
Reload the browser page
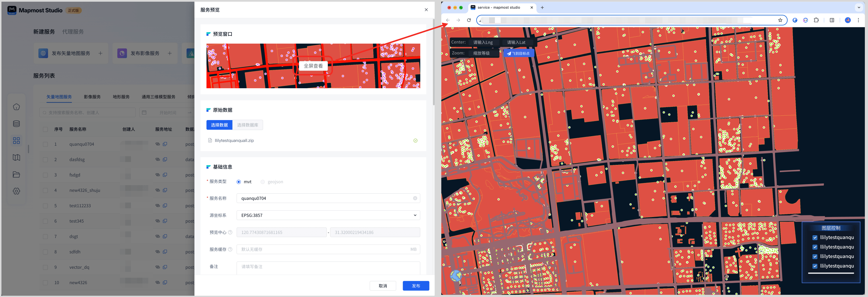469,20
